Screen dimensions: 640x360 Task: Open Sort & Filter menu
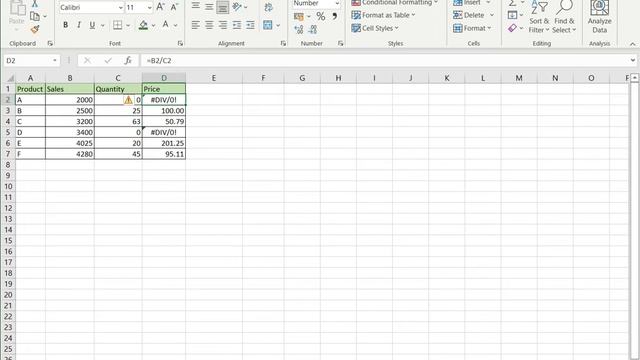tap(539, 18)
